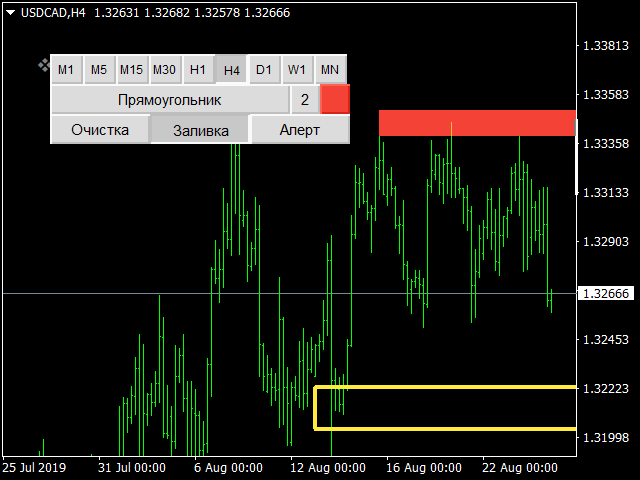
Task: Switch to the M5 timeframe
Action: (99, 69)
